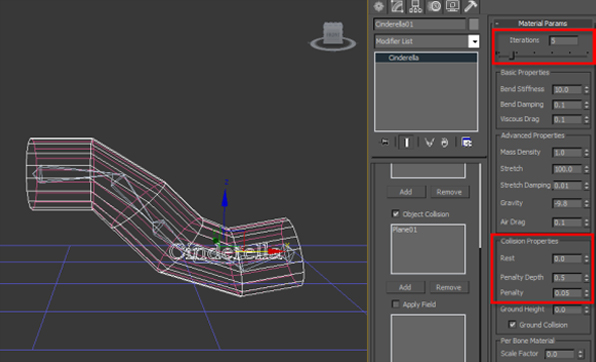The width and height of the screenshot is (596, 362).
Task: Click Make Unique icon below stack
Action: [429, 143]
